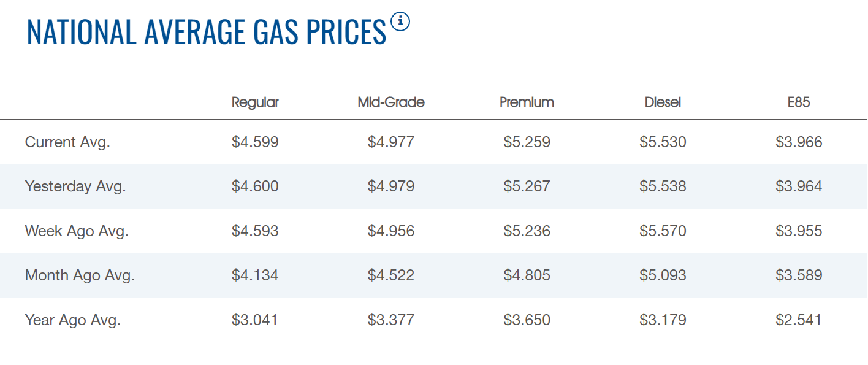Select the E85 column header
The width and height of the screenshot is (868, 365).
pos(799,102)
